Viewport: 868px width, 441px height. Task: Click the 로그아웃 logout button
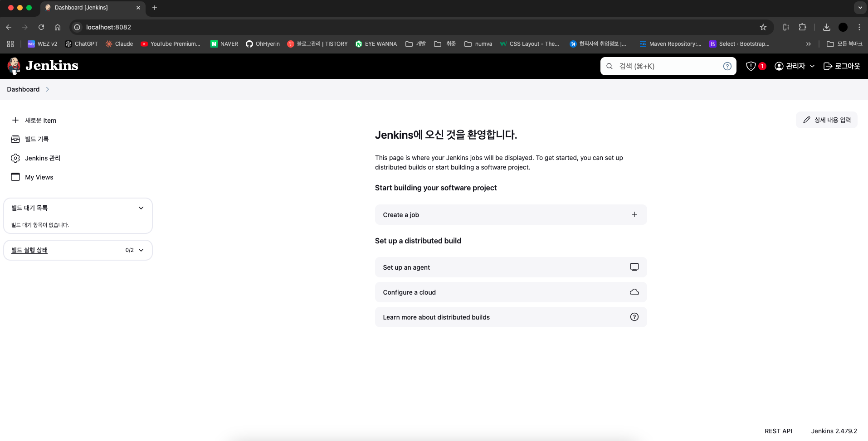coord(842,66)
